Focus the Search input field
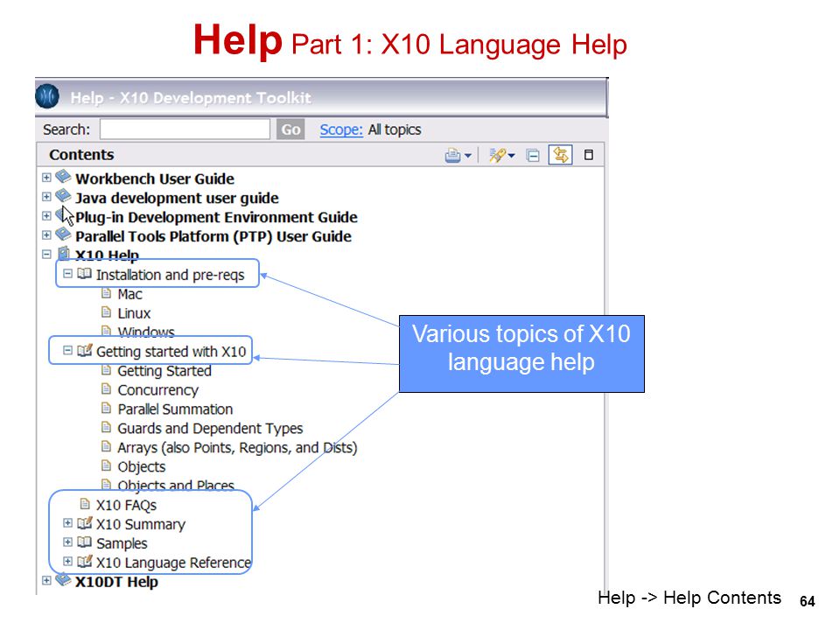 pos(185,129)
